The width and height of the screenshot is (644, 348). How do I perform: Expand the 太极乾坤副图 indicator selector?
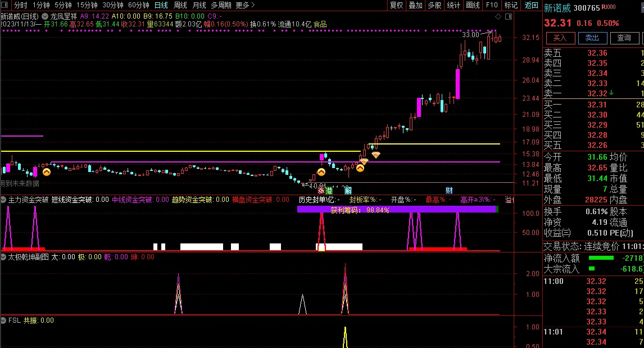[4, 257]
